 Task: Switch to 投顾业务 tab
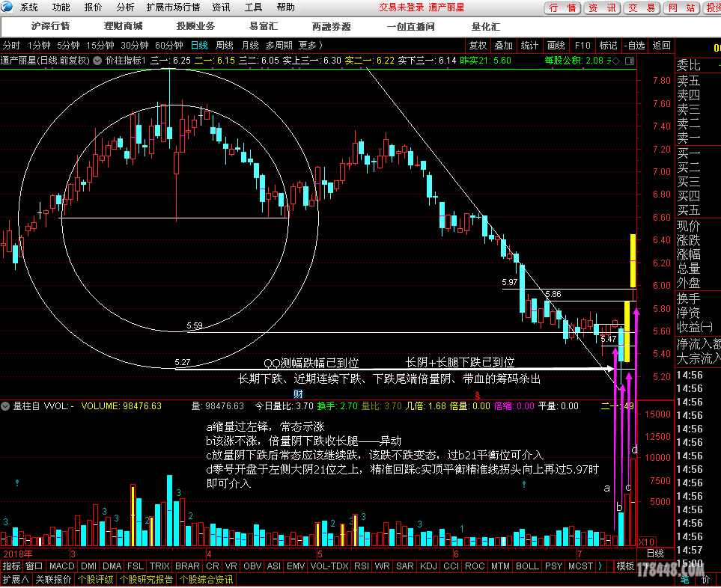pyautogui.click(x=196, y=26)
